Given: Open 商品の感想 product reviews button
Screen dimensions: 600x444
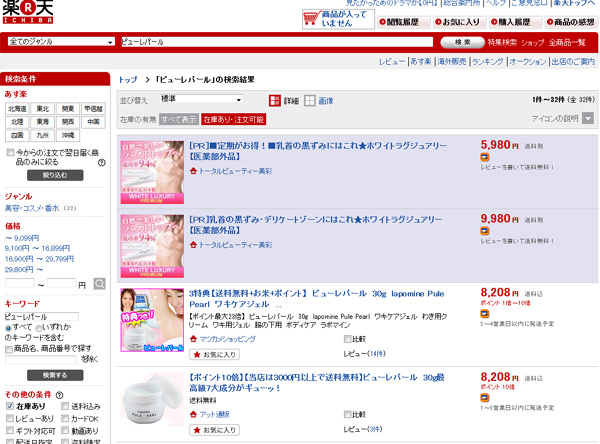Looking at the screenshot, I should click(571, 22).
